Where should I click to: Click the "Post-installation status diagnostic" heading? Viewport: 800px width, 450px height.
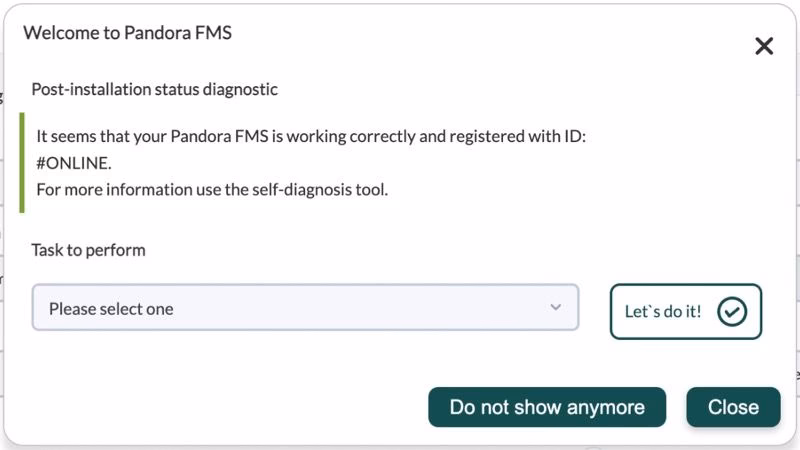[x=154, y=89]
